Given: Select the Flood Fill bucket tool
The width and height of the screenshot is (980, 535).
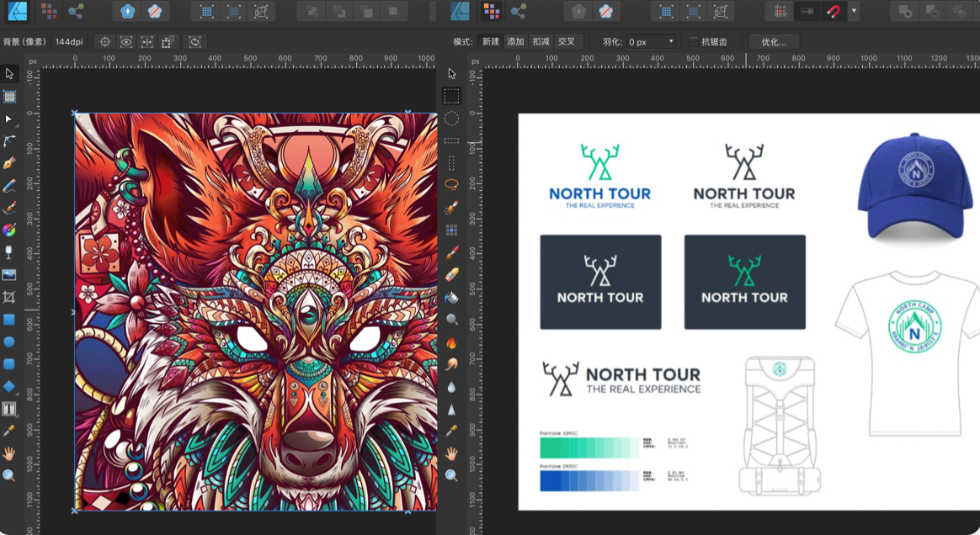Looking at the screenshot, I should 452,297.
